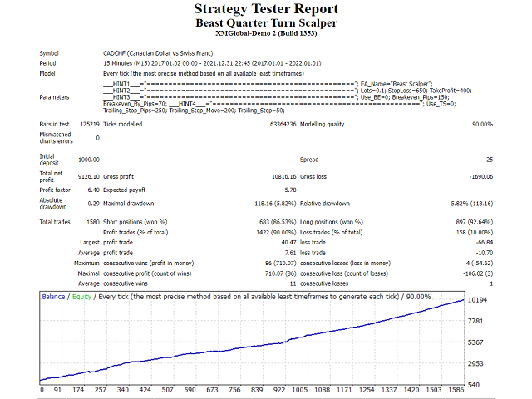
Task: Click gross loss value -1690.06
Action: coord(481,177)
